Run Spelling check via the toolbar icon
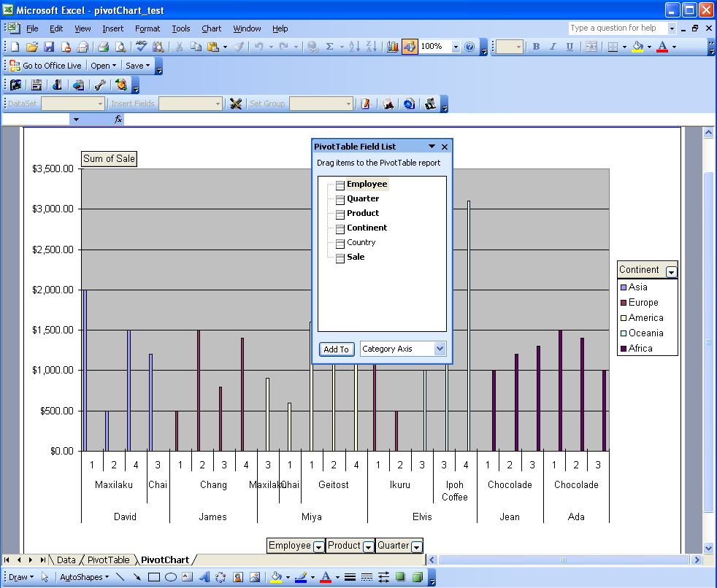Image resolution: width=717 pixels, height=588 pixels. pos(140,46)
